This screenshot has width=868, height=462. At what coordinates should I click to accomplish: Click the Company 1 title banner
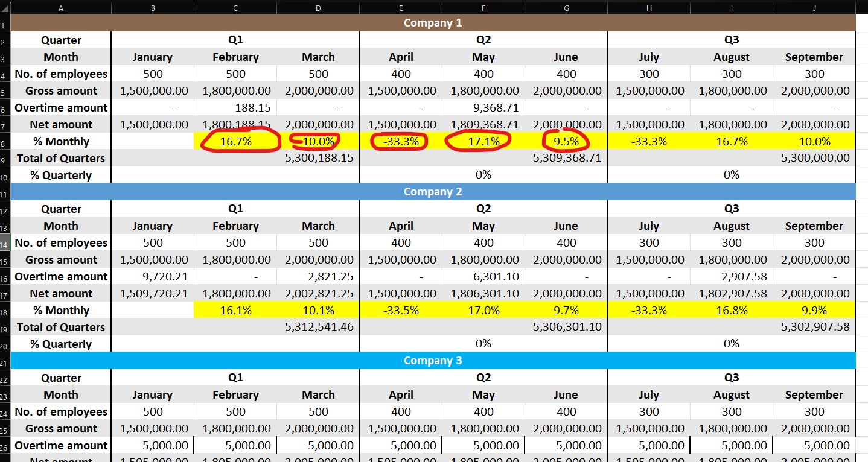click(x=433, y=23)
